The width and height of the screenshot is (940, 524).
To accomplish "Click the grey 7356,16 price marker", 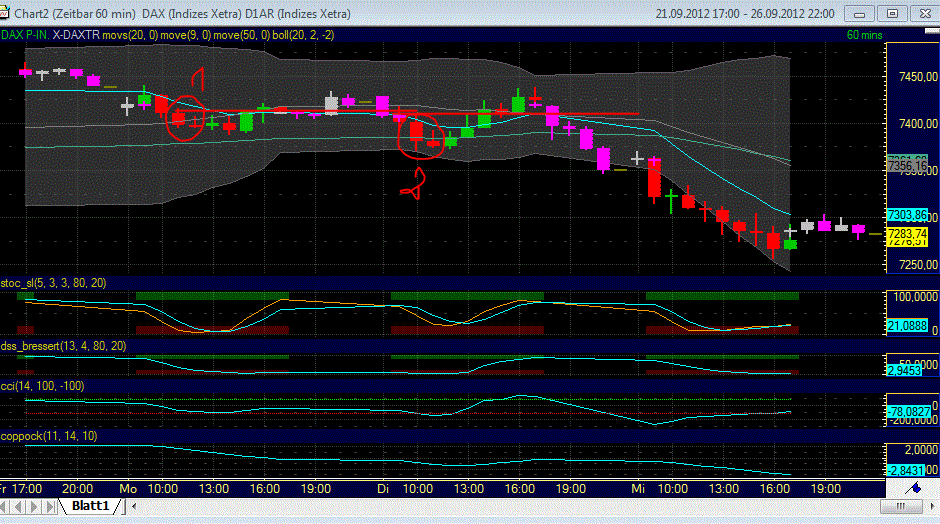I will [908, 165].
